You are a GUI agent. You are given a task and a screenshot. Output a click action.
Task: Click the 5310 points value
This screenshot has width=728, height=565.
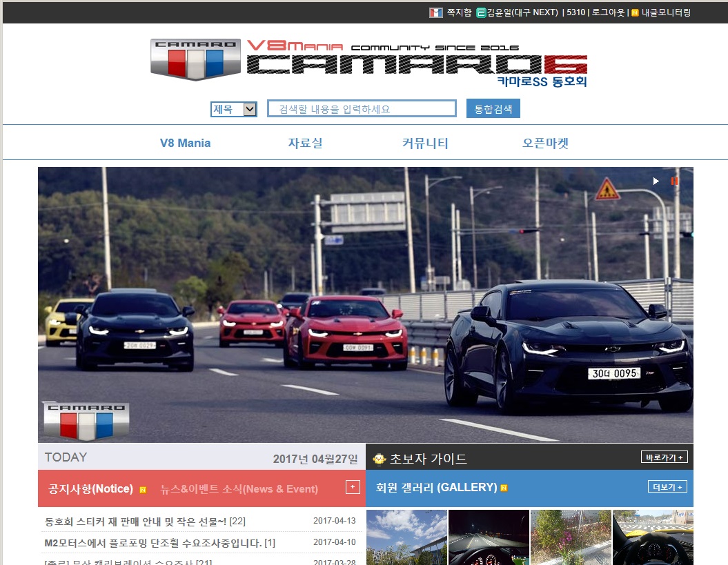(575, 12)
